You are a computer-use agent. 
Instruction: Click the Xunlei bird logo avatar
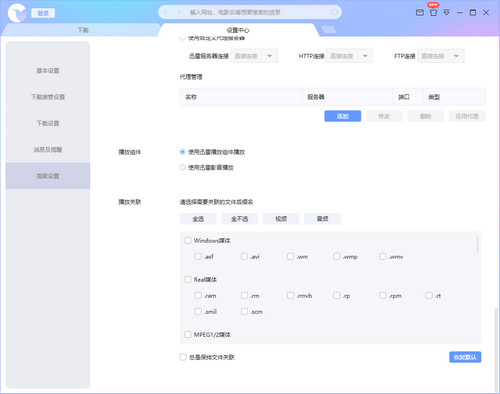click(17, 13)
